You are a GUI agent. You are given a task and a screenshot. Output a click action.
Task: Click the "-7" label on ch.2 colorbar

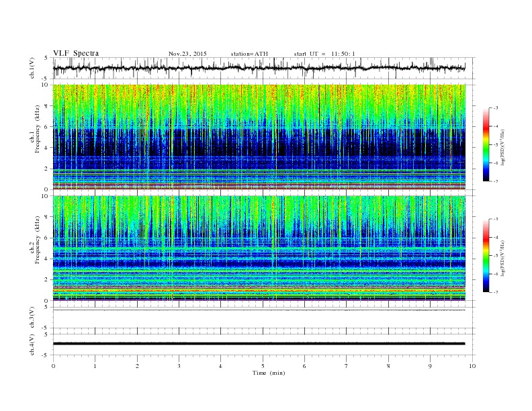pos(496,292)
